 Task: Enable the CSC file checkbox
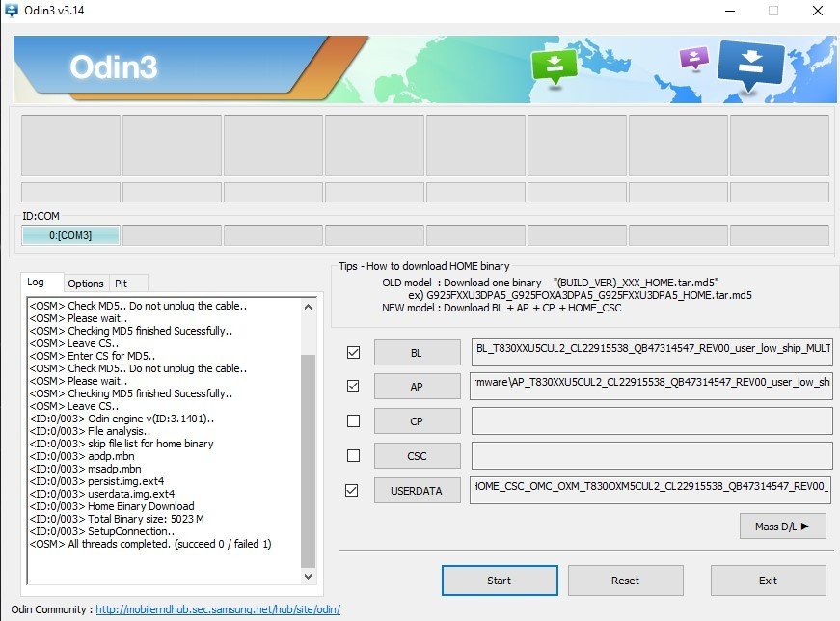pyautogui.click(x=353, y=455)
